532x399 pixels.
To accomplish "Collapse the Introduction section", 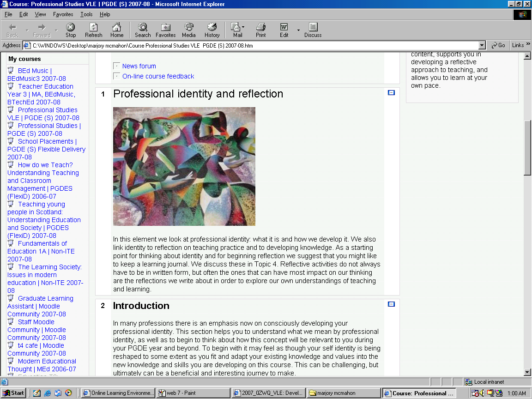I will 391,304.
